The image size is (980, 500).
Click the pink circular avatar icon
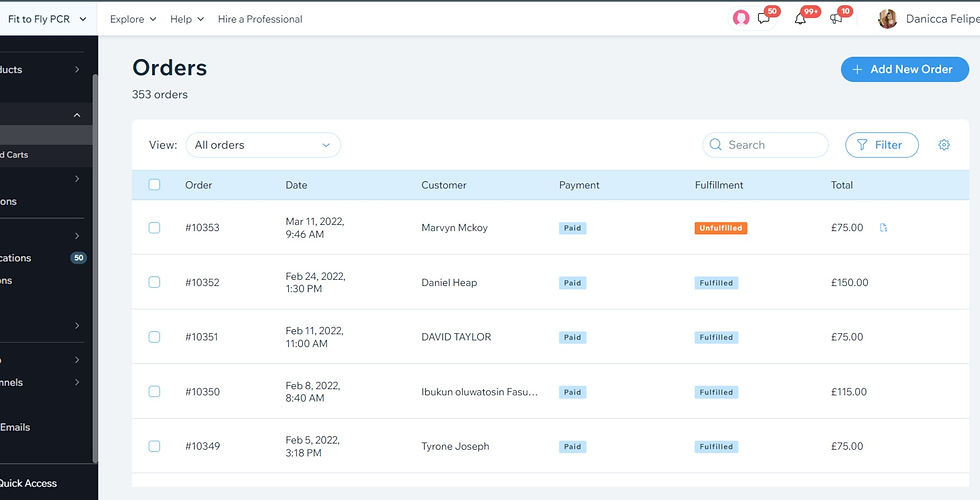pyautogui.click(x=741, y=19)
